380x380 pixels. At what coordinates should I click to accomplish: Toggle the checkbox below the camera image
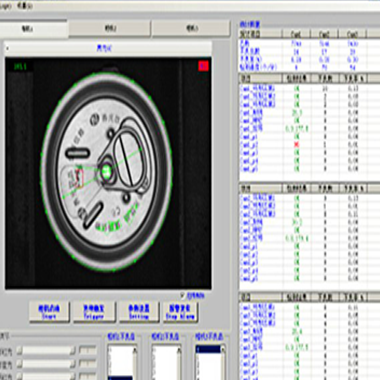(183, 295)
